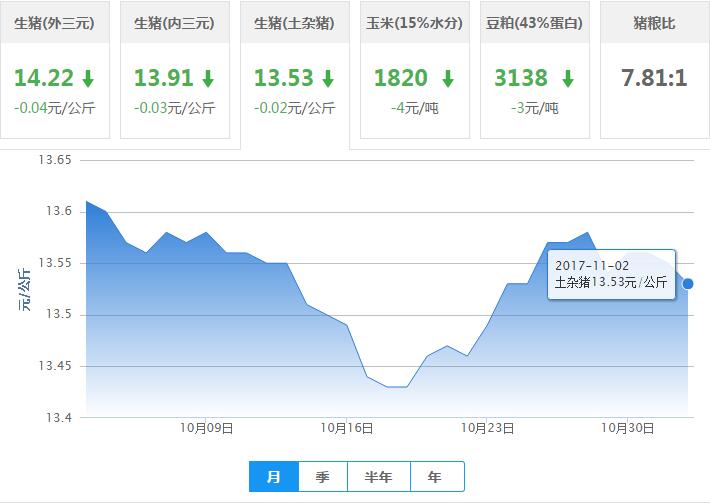Click the 2017-11-02 price tooltip
This screenshot has width=710, height=504.
[x=611, y=274]
